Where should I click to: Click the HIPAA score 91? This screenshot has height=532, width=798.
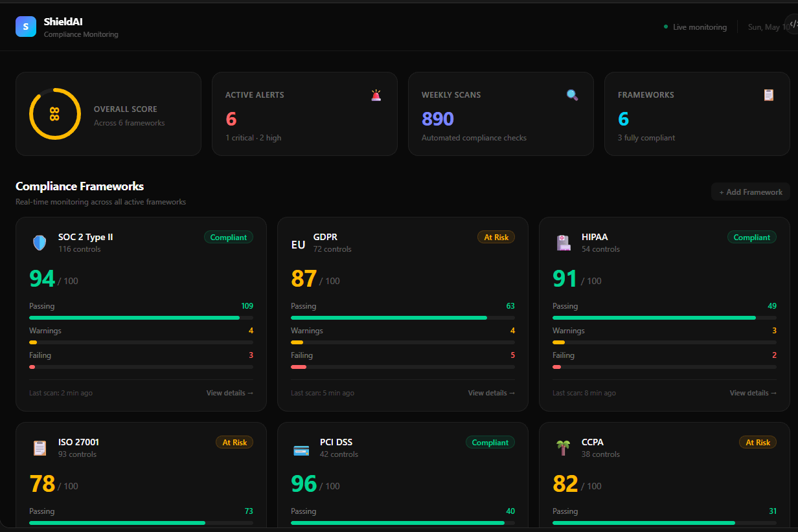(565, 278)
